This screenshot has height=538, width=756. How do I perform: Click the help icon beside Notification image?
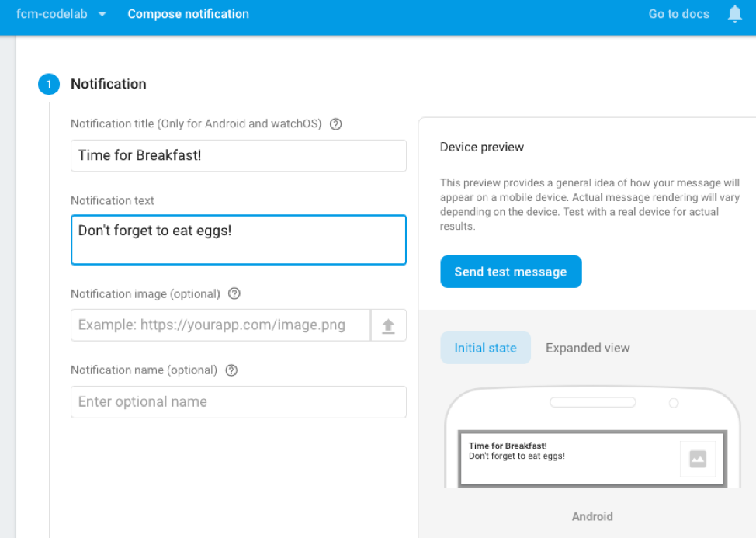234,294
